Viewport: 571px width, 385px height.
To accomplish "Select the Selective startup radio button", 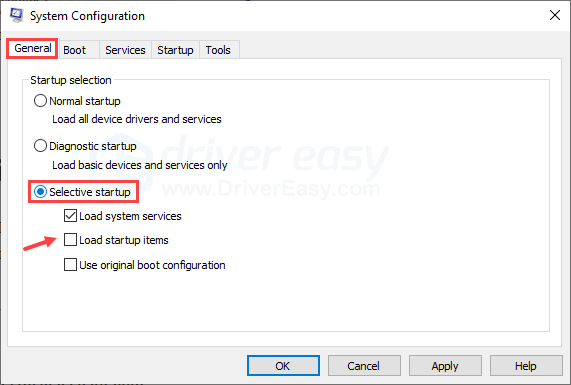I will tap(40, 192).
